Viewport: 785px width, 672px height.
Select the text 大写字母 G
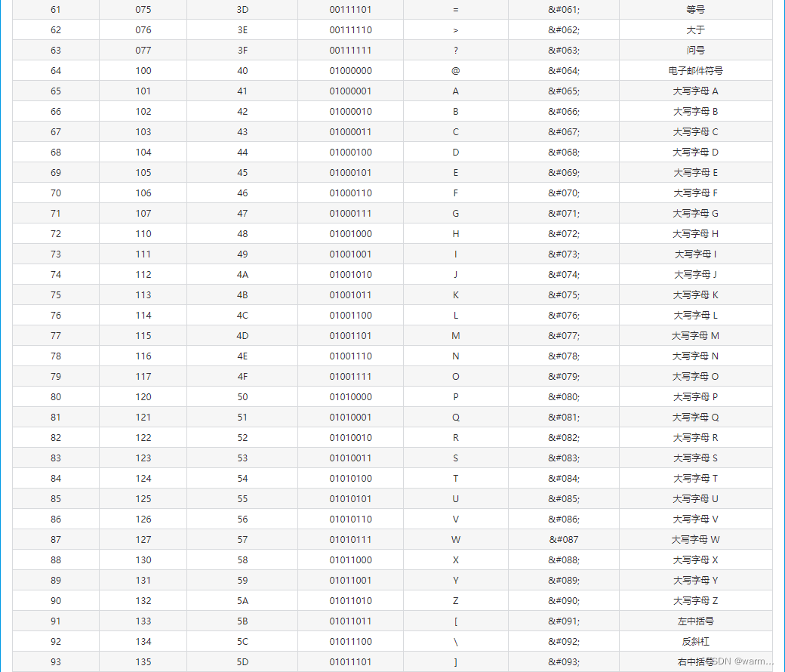(x=695, y=214)
